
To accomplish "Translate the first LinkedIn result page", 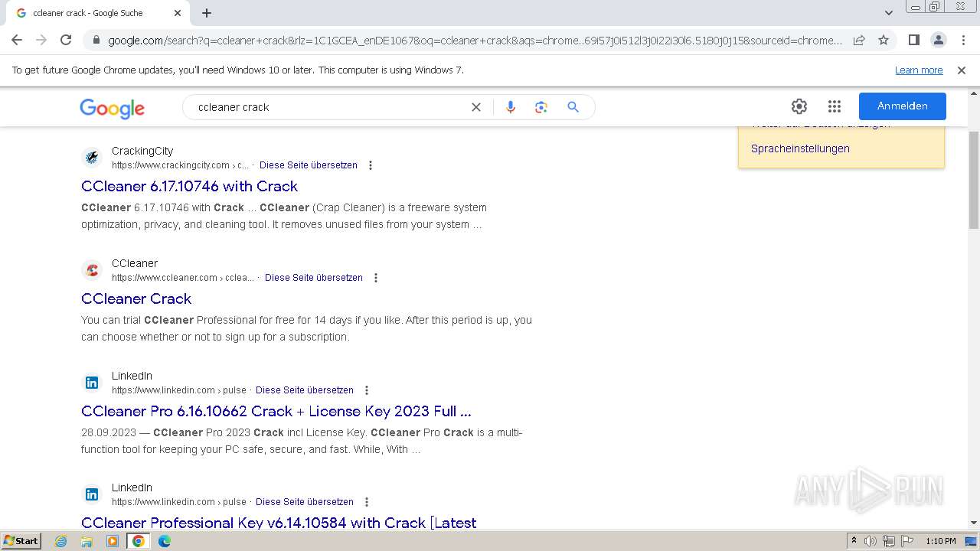I will pyautogui.click(x=305, y=390).
